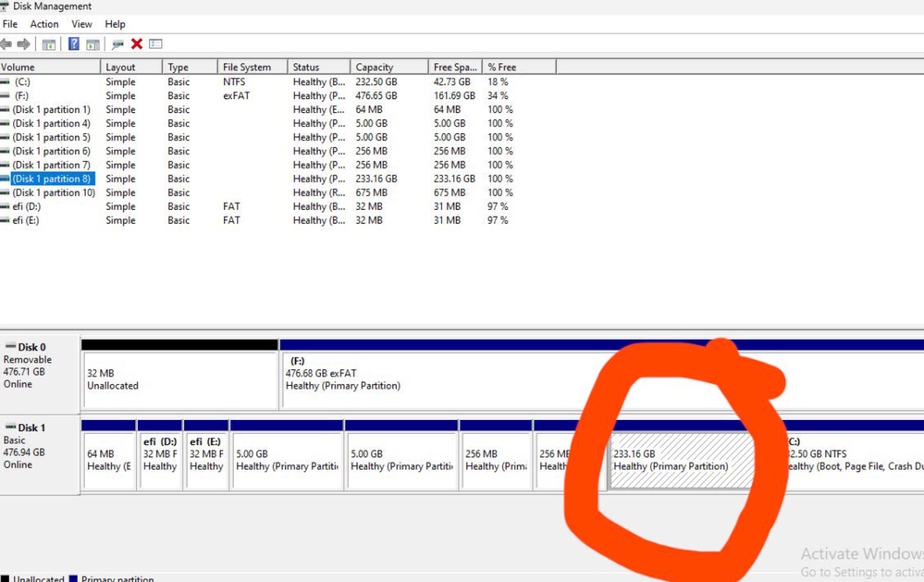This screenshot has width=924, height=582.
Task: Open the Action menu
Action: (x=44, y=24)
